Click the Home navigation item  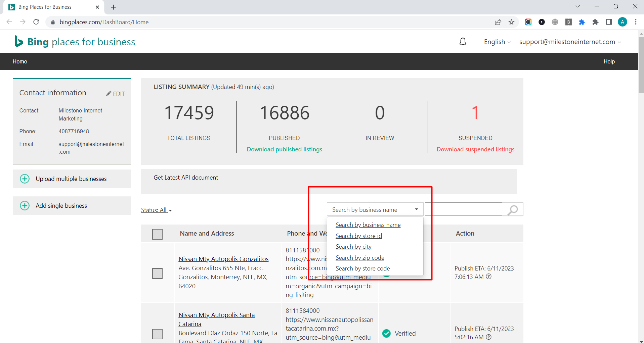tap(20, 61)
